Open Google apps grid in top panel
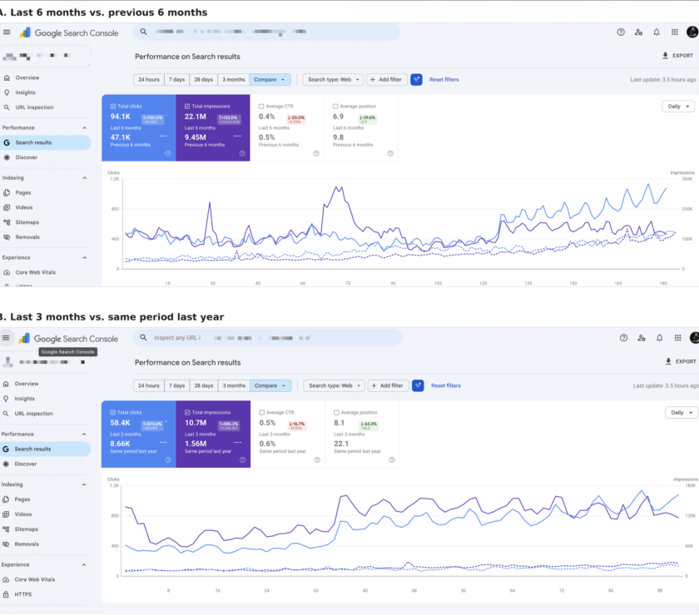 (x=675, y=32)
